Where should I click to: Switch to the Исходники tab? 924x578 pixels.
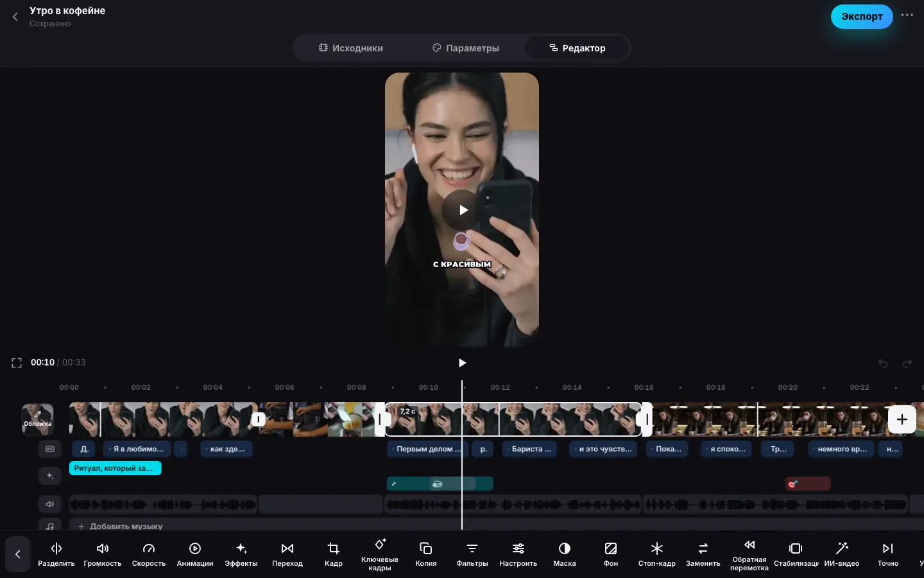[351, 48]
